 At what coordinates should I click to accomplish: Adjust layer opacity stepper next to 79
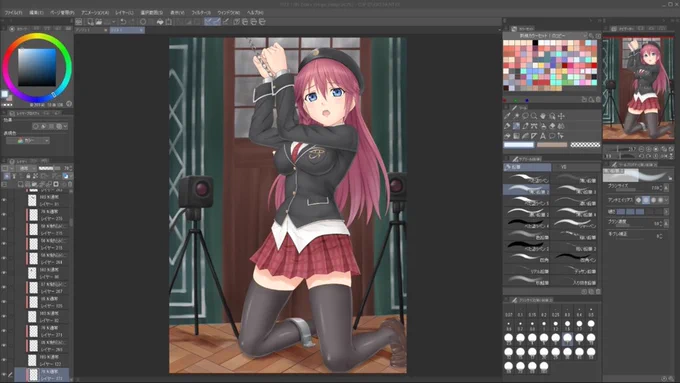[71, 168]
